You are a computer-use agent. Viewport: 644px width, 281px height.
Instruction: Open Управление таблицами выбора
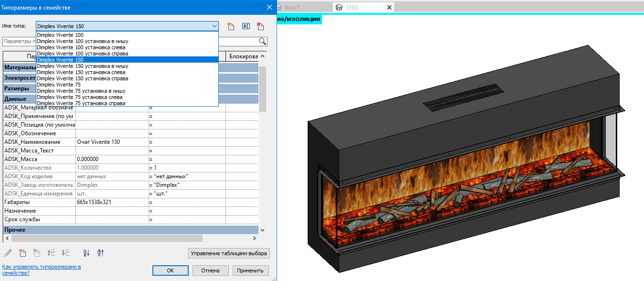(x=229, y=253)
